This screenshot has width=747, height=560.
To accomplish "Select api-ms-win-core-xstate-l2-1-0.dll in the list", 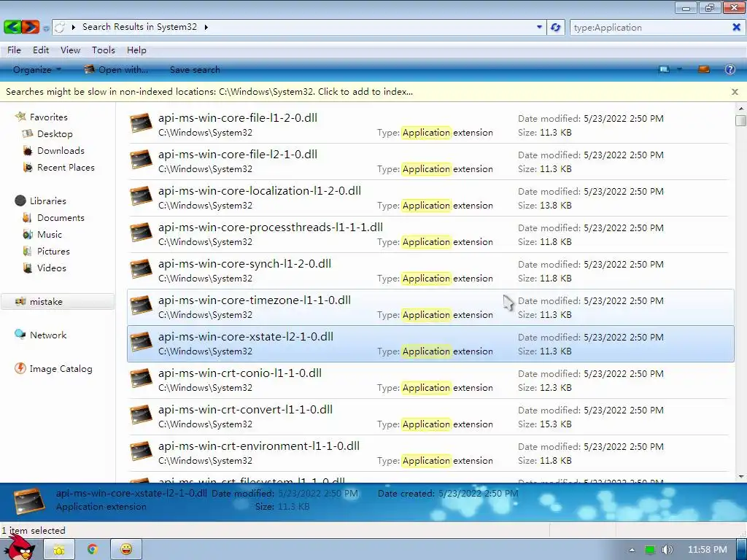I will pos(430,344).
